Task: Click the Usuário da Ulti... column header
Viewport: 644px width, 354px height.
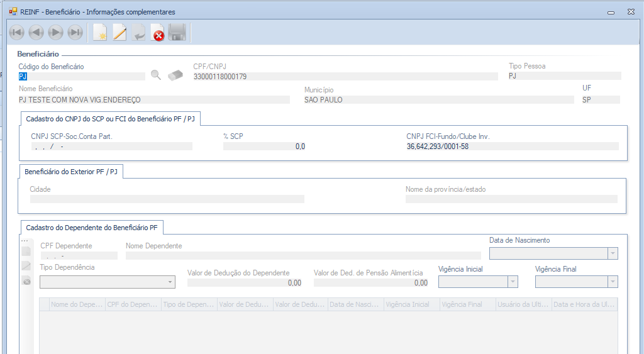Action: pyautogui.click(x=523, y=304)
